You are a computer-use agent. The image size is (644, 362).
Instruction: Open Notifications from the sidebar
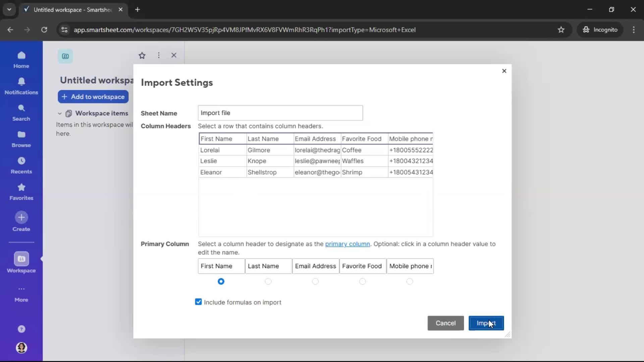[21, 86]
